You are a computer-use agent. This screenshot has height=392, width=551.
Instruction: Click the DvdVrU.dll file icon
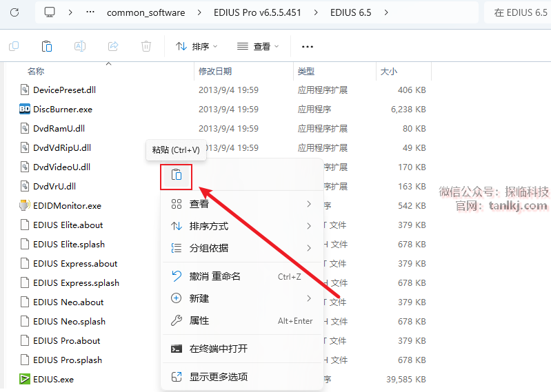pos(25,186)
